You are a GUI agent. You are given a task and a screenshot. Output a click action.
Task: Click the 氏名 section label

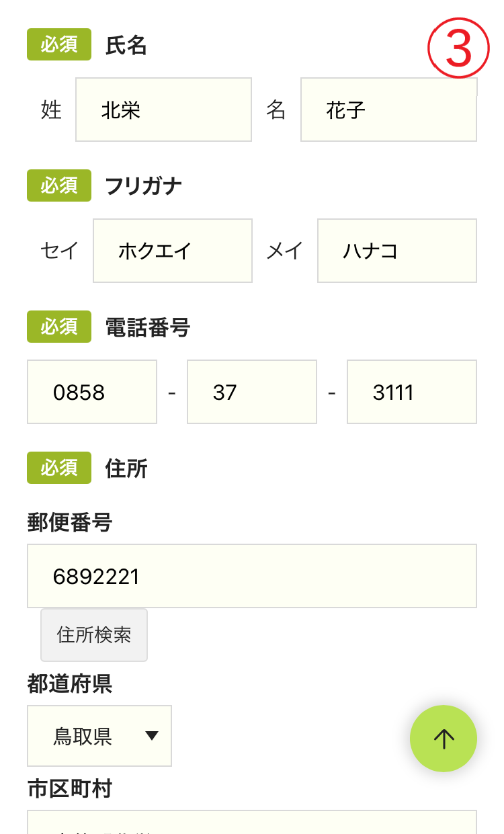pos(126,46)
